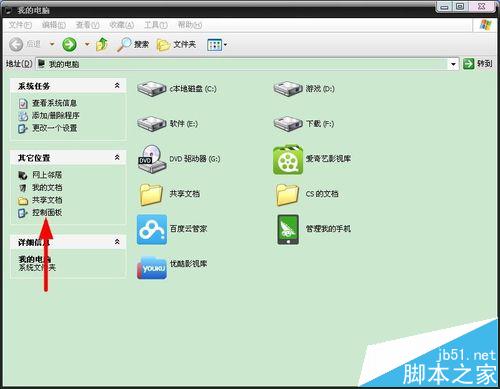Open 我的文档 in sidebar
Screen dimensions: 500x389
pos(47,187)
